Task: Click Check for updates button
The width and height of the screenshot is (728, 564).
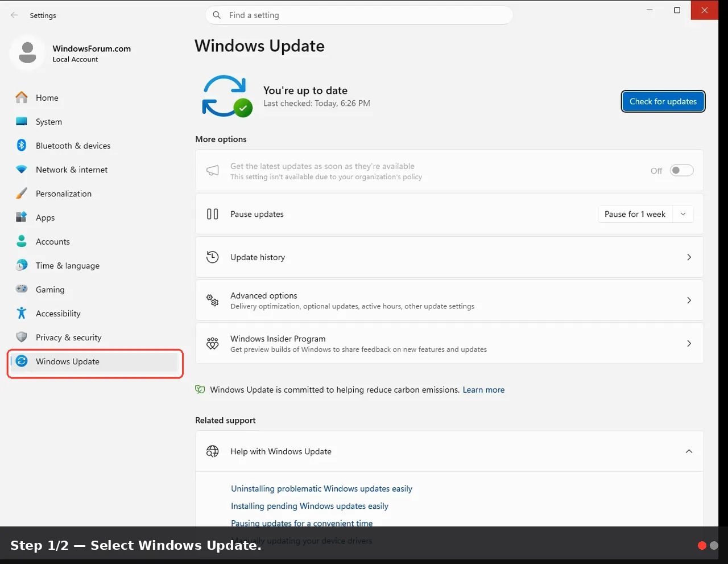Action: click(663, 101)
